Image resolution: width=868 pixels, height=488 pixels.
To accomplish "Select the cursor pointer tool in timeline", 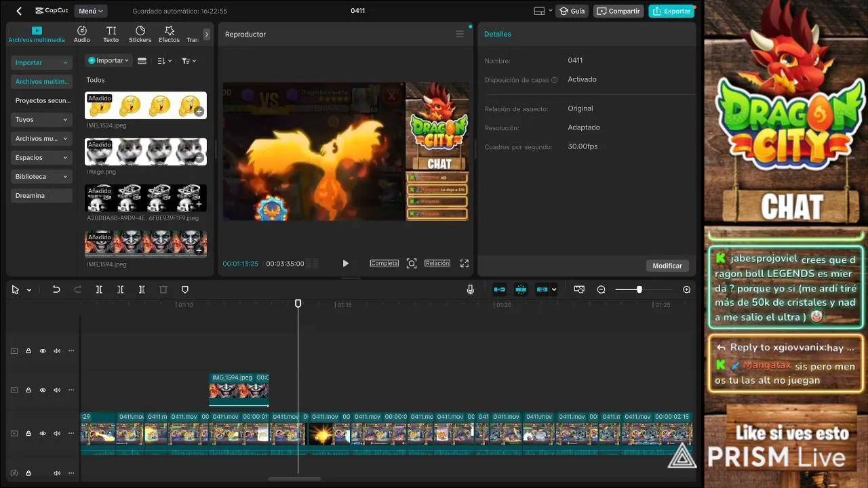I will point(16,289).
